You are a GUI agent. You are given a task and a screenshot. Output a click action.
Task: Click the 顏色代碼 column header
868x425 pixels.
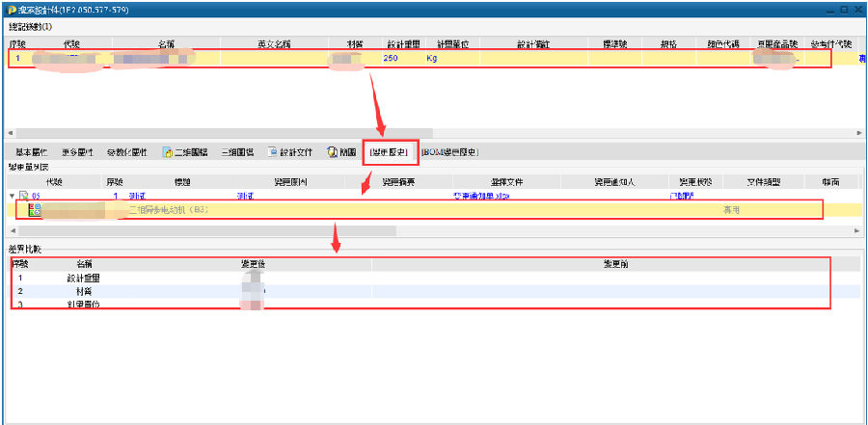(723, 43)
